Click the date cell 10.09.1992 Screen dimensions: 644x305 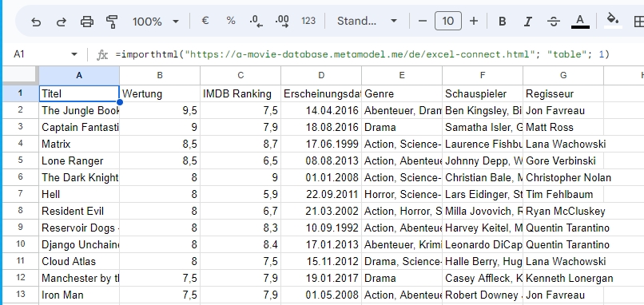pyautogui.click(x=321, y=228)
